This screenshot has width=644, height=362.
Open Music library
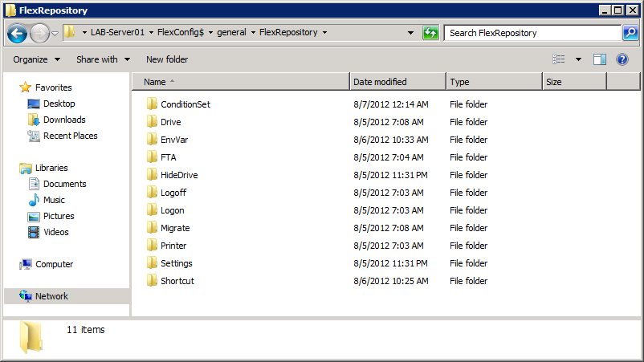coord(55,200)
